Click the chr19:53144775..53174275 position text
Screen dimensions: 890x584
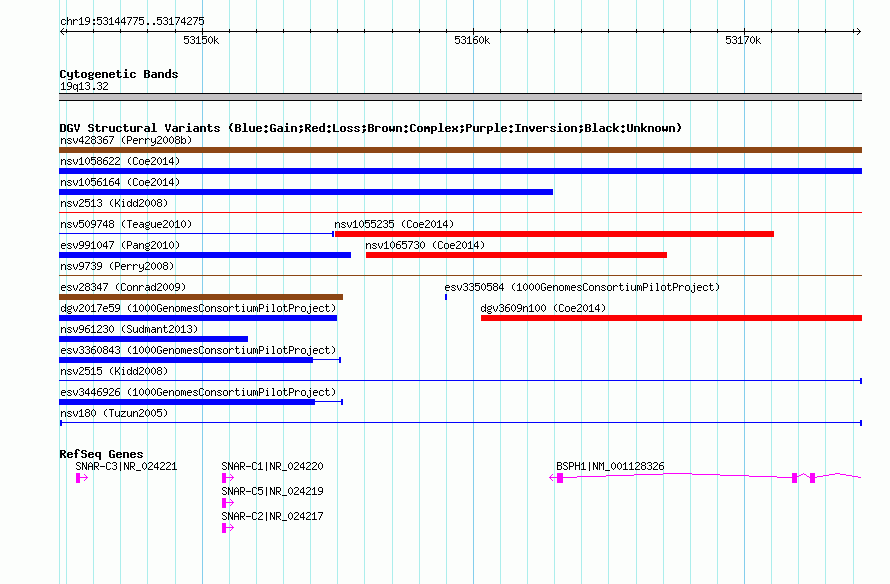point(132,22)
